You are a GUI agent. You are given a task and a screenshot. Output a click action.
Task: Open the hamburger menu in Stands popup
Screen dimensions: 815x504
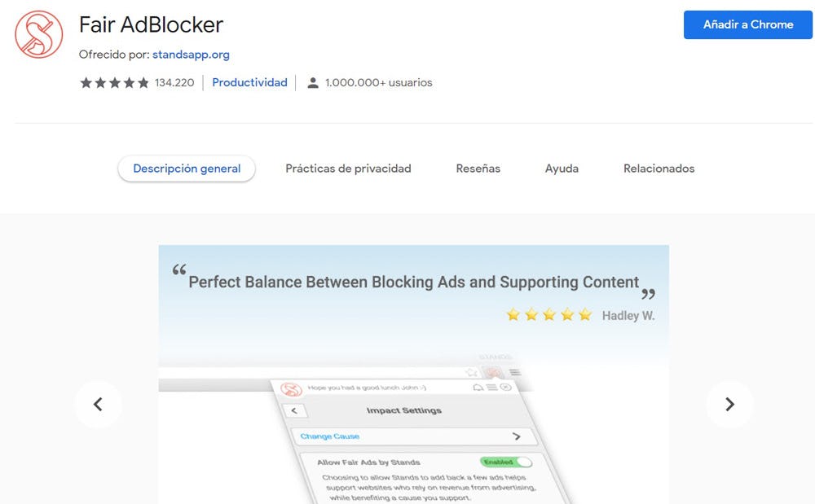(491, 388)
